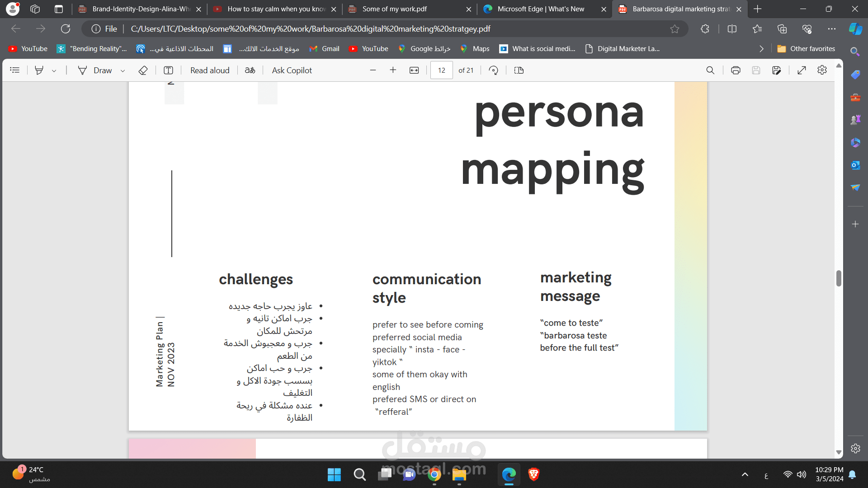This screenshot has height=488, width=868.
Task: Rotate the PDF page
Action: click(x=494, y=70)
